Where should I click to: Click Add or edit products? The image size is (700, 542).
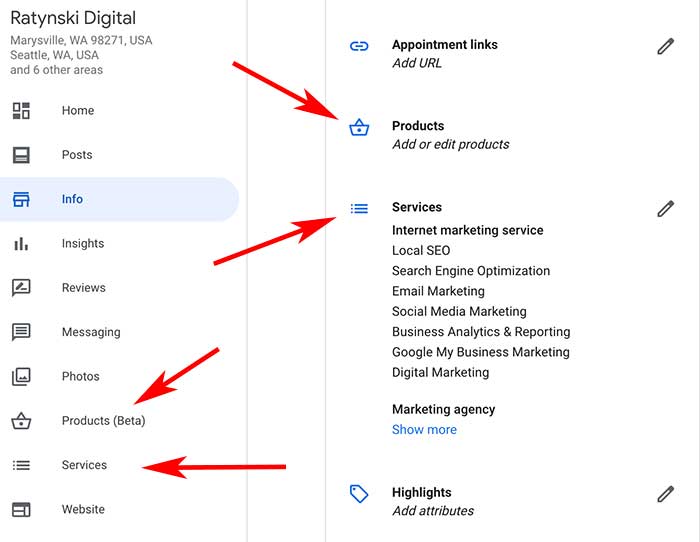pyautogui.click(x=450, y=144)
